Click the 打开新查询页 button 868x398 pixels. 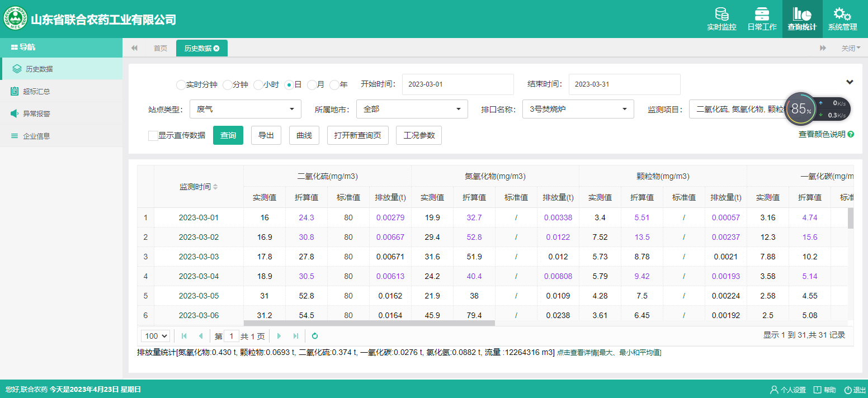(x=358, y=135)
